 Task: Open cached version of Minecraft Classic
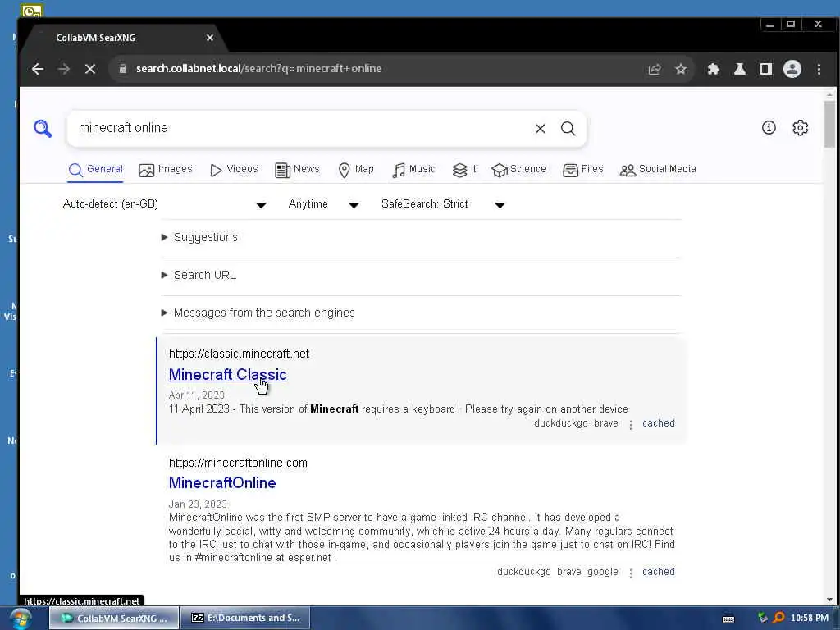[x=659, y=423]
